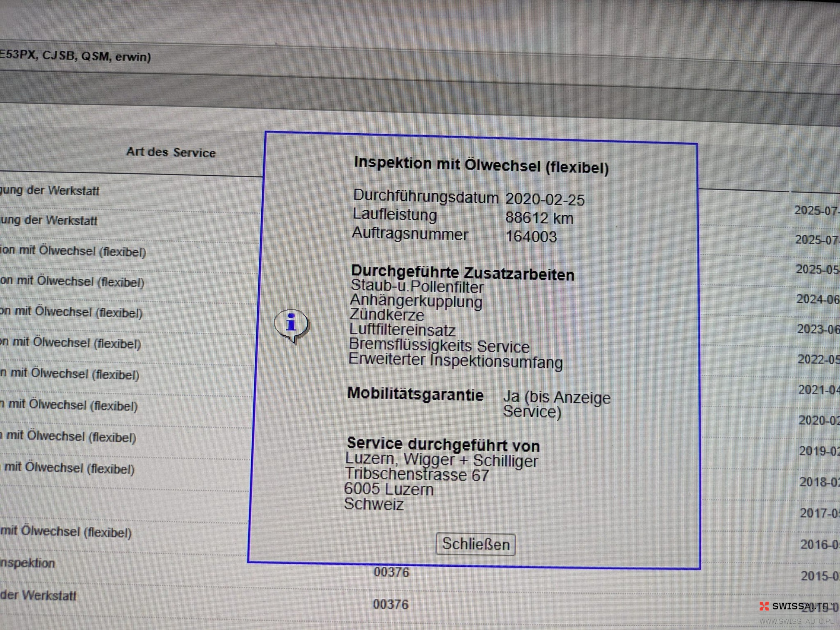840x630 pixels.
Task: Open the 2016 date entry
Action: point(820,544)
